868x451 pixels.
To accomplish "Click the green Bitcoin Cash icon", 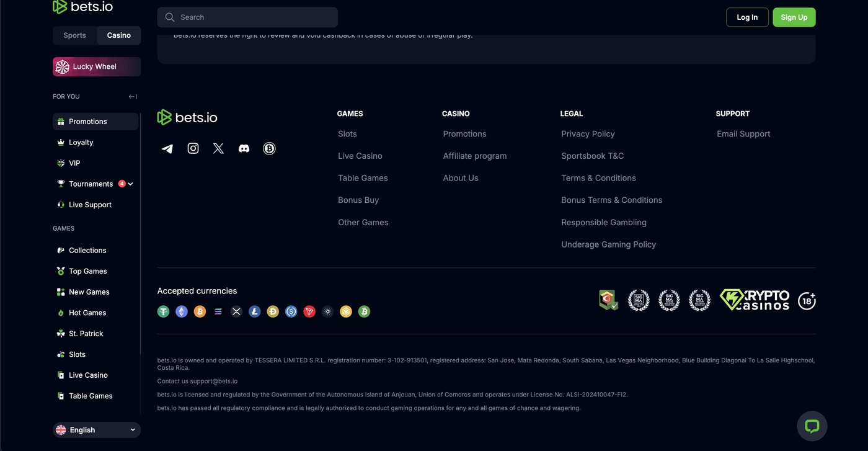I will coord(365,311).
